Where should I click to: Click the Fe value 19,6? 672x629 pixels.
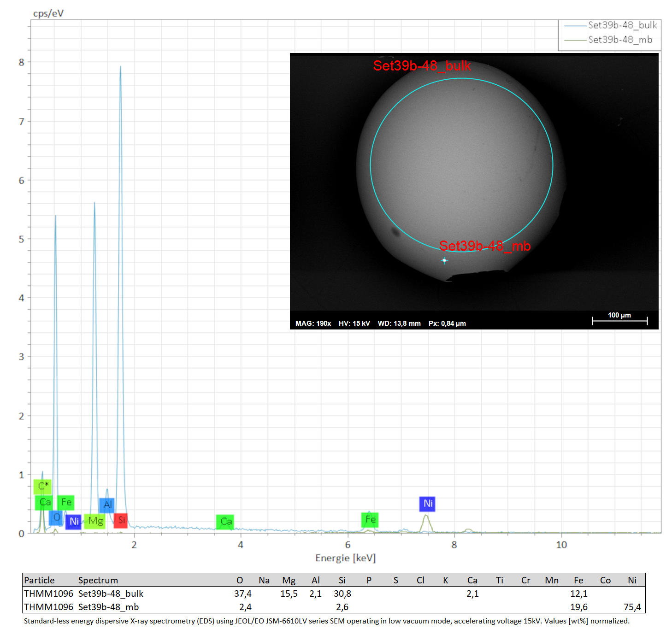(x=579, y=607)
